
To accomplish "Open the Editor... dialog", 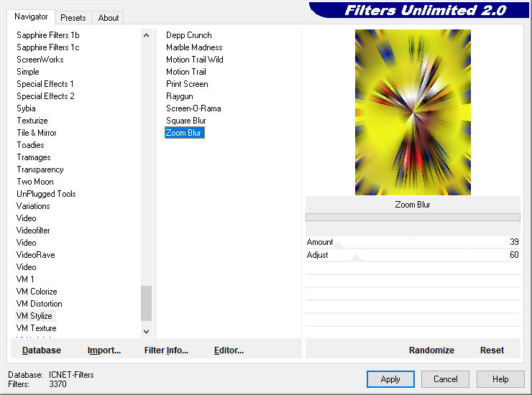I will pyautogui.click(x=229, y=350).
